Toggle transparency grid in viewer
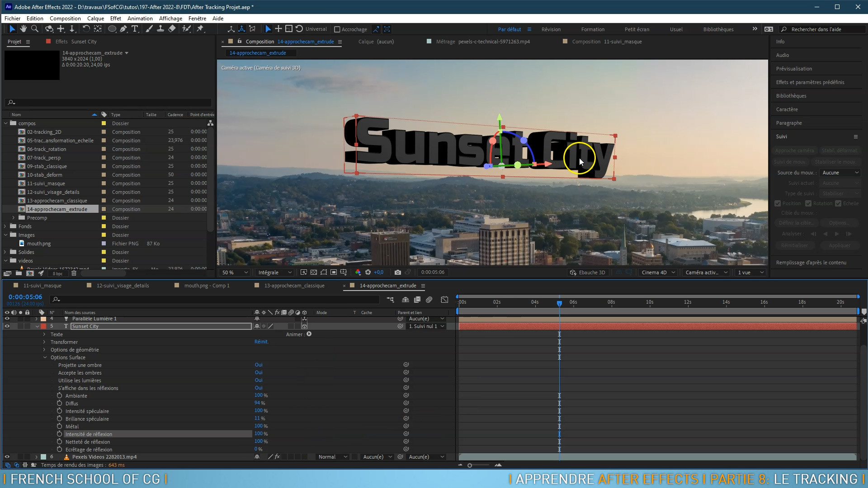This screenshot has width=868, height=488. pos(313,272)
